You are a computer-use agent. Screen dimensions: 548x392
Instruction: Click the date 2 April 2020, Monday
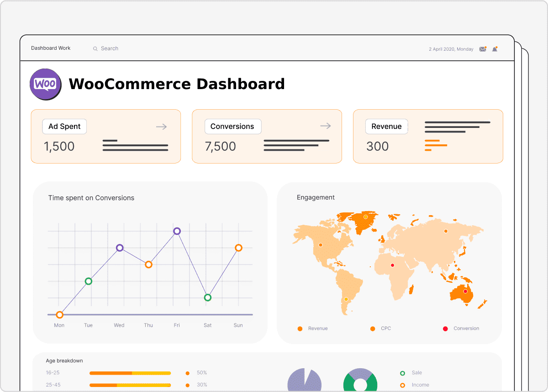451,49
